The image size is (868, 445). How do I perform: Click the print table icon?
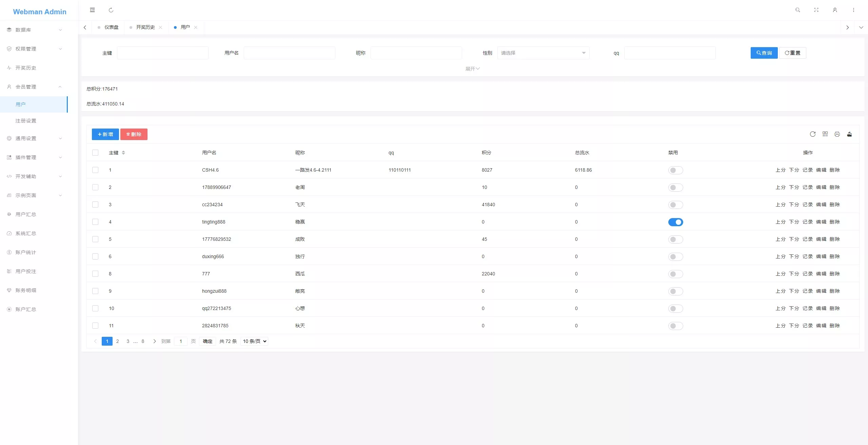(837, 134)
